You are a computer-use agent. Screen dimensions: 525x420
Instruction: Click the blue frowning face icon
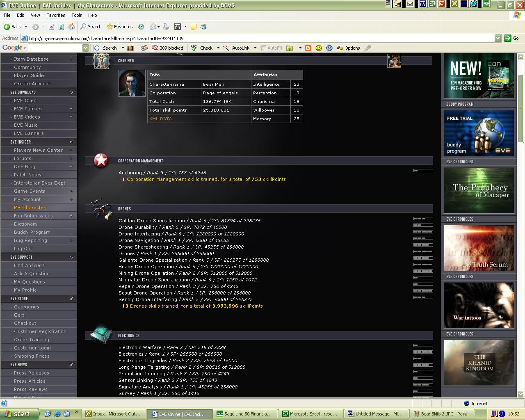(x=329, y=48)
